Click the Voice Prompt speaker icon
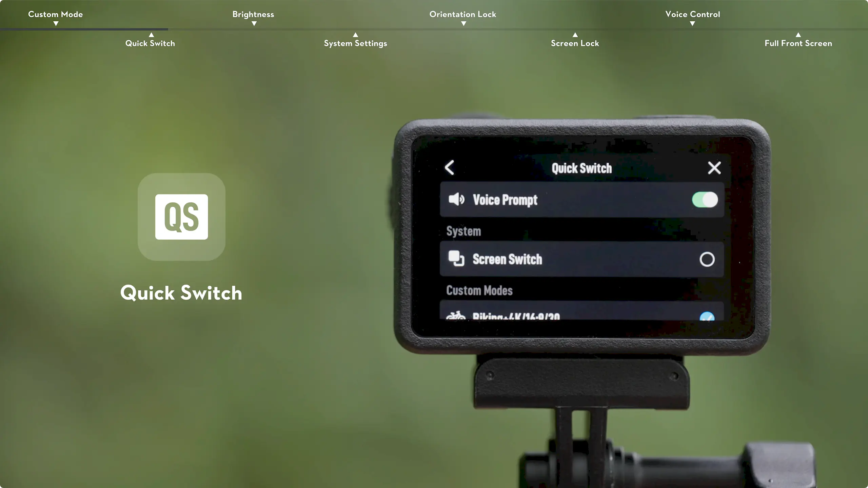Viewport: 868px width, 488px height. click(456, 199)
